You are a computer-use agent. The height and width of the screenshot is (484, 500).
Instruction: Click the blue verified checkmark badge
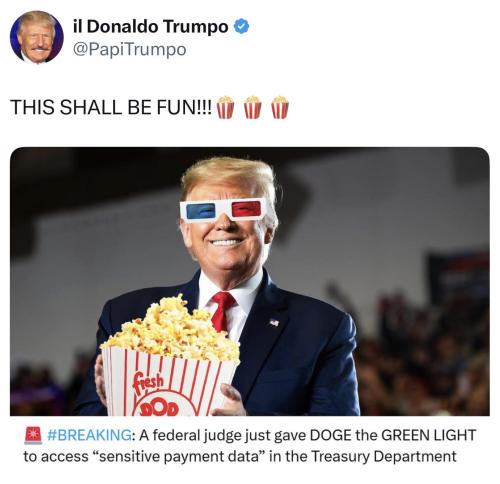(x=241, y=27)
